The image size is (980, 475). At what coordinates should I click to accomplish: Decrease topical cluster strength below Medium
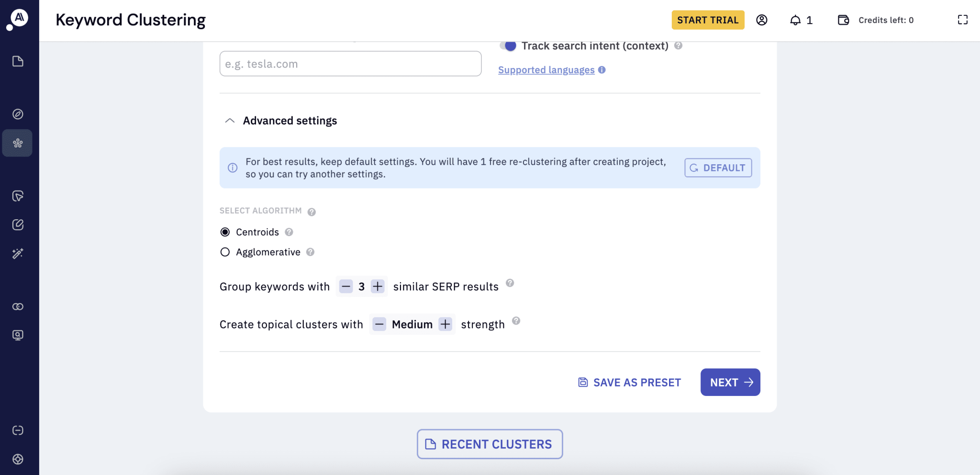point(379,324)
